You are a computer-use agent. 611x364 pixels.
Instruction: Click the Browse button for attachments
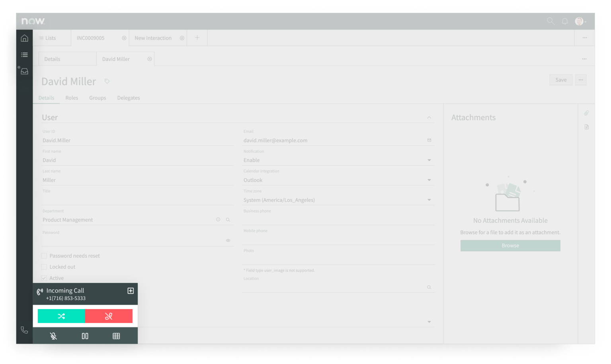(x=510, y=245)
